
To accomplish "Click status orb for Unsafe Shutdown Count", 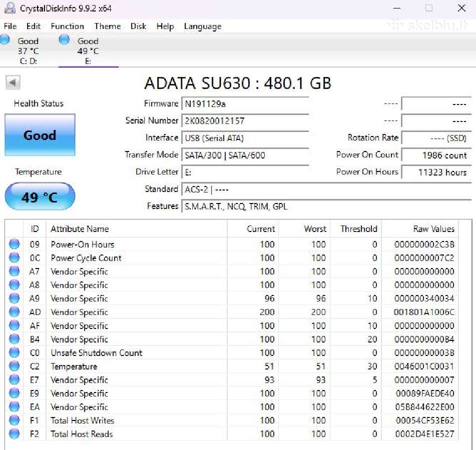I will tap(15, 352).
